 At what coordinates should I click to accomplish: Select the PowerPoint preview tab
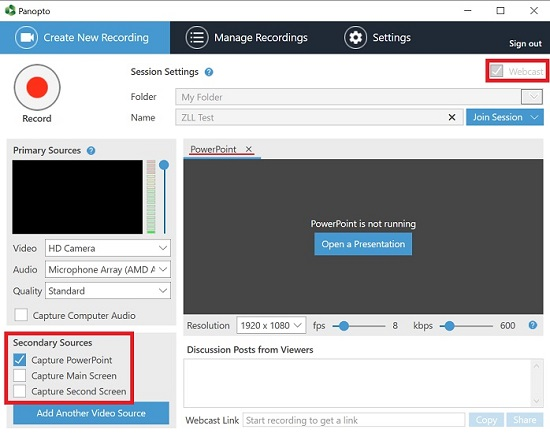pos(213,149)
